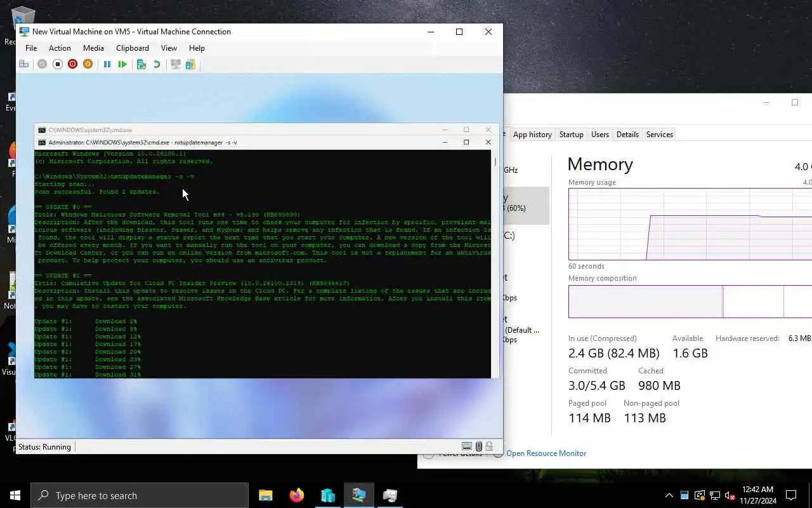
Task: Click the In use value 2.4 GB
Action: [x=614, y=353]
